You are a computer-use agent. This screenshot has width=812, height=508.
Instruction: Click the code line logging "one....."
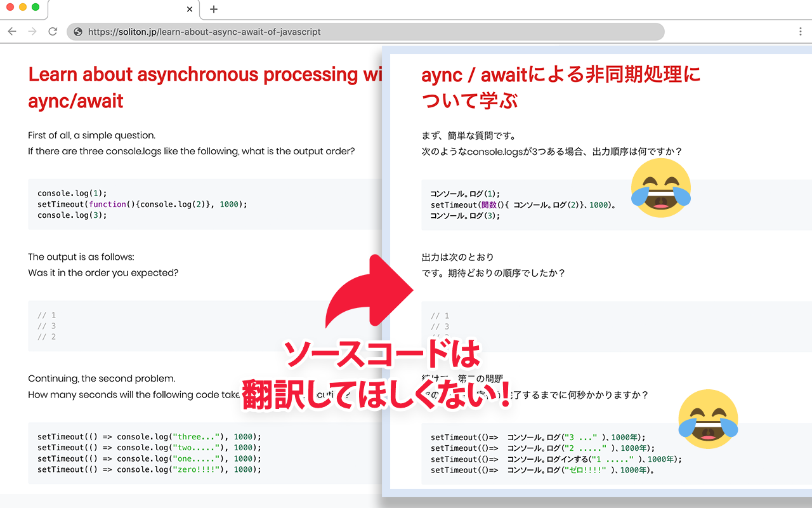click(x=149, y=458)
